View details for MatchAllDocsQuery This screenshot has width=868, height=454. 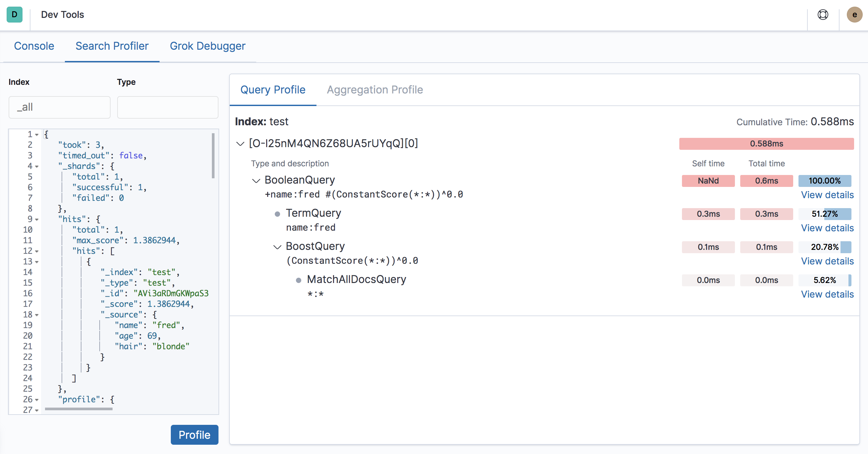coord(827,294)
